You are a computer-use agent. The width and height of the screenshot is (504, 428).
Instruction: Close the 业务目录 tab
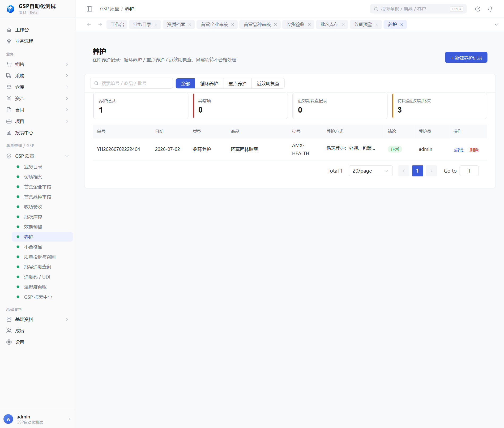click(x=156, y=25)
